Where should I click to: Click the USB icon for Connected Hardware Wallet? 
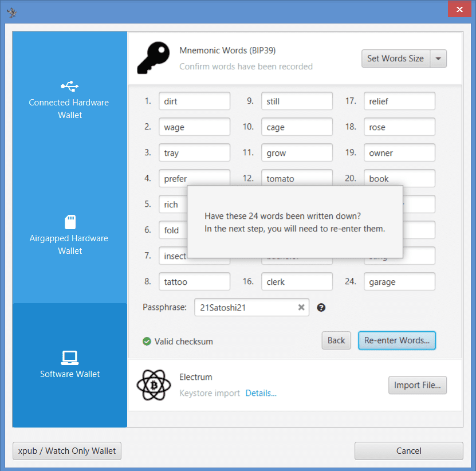(69, 86)
